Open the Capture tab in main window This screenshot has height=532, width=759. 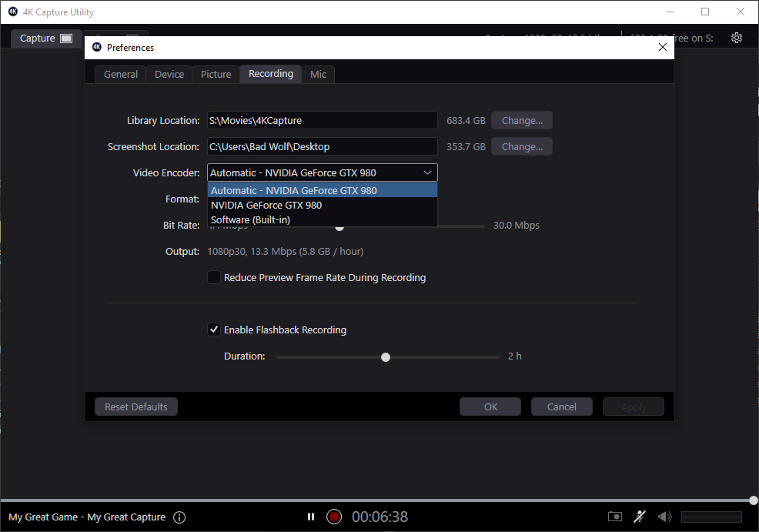tap(45, 38)
